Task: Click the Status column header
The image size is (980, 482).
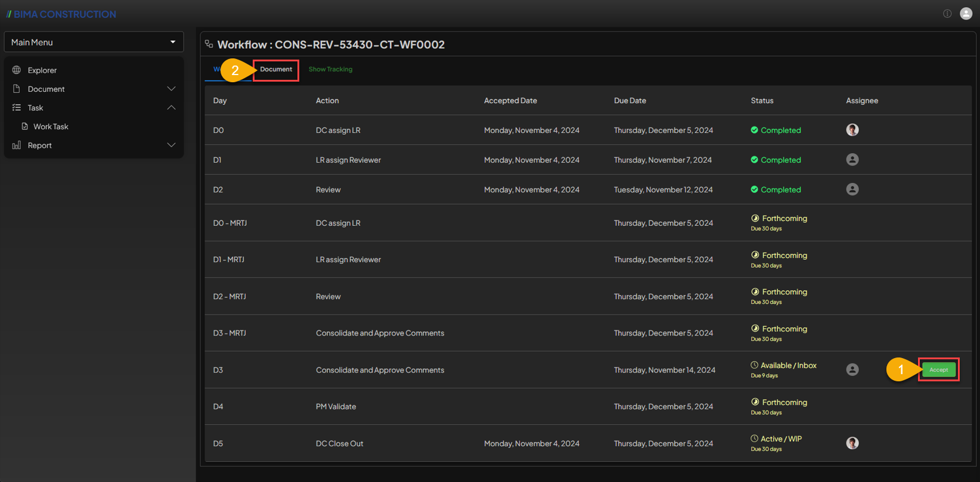Action: (x=762, y=101)
